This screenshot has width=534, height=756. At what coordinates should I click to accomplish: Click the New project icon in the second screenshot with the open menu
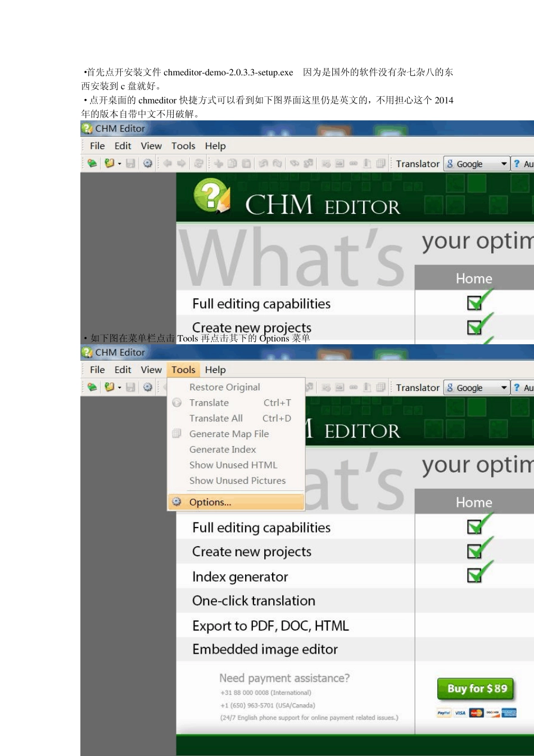point(92,388)
